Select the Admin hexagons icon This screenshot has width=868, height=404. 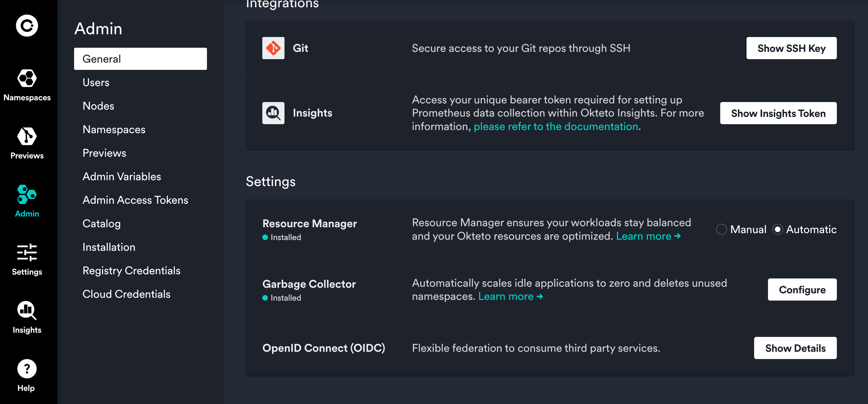(x=27, y=194)
